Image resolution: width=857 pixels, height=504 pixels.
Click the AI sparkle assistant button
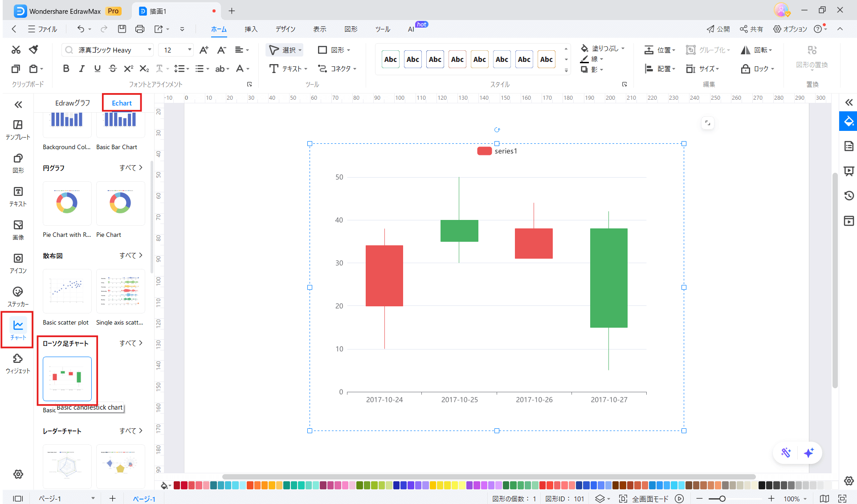tap(809, 453)
